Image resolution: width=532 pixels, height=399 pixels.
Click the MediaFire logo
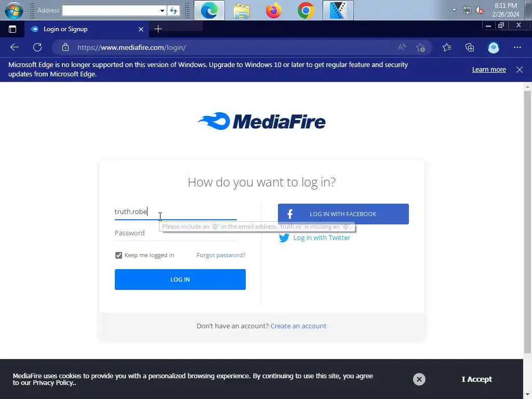[x=262, y=121]
